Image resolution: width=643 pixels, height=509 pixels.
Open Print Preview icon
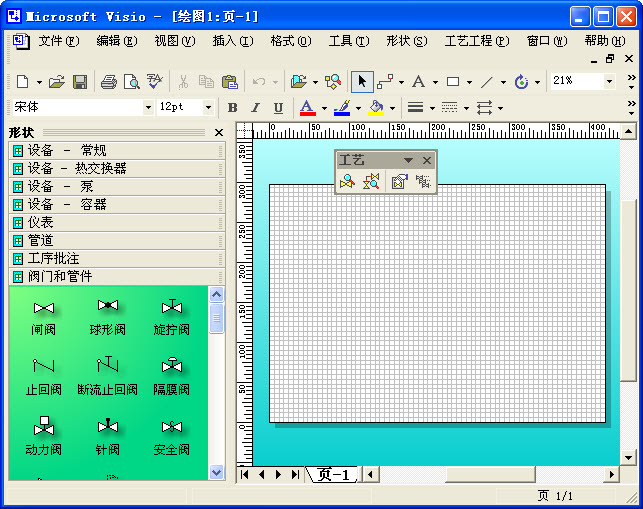click(x=132, y=82)
